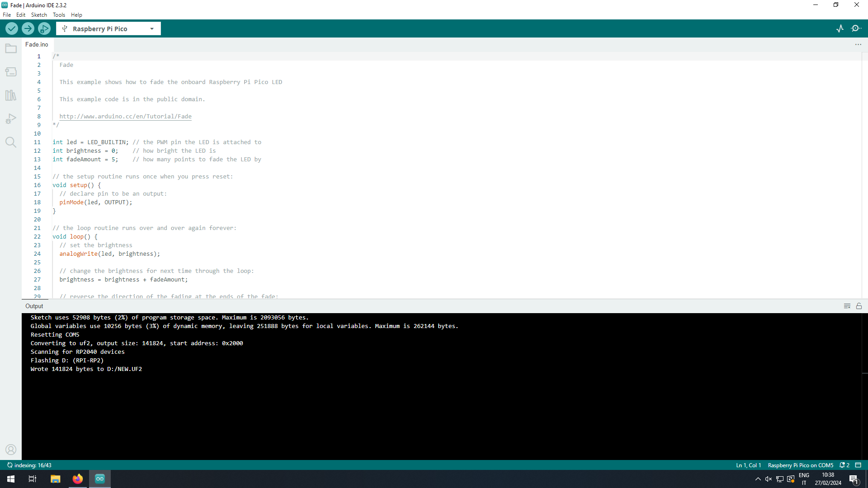Viewport: 868px width, 488px height.
Task: Expand the board selector dropdown
Action: 152,28
